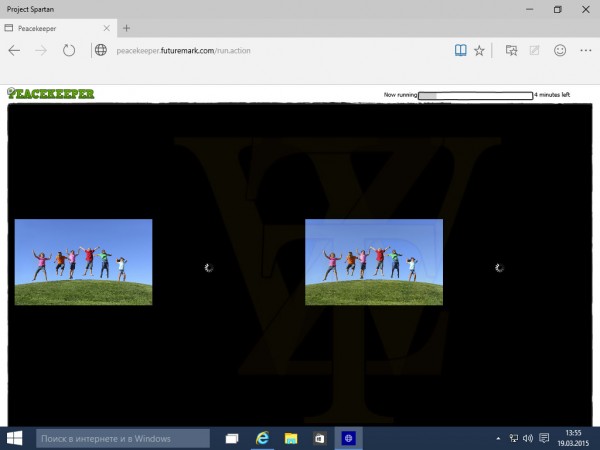The width and height of the screenshot is (600, 450).
Task: Click the Make a Web Note icon
Action: pos(535,50)
